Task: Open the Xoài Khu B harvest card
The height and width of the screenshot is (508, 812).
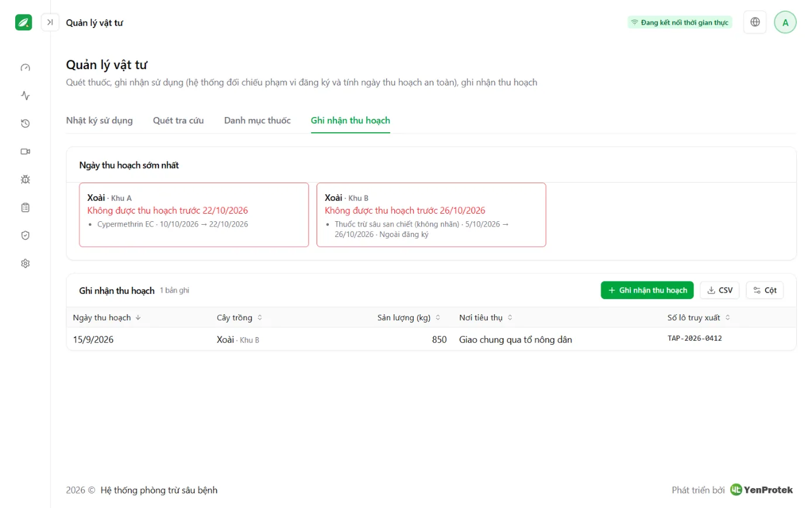Action: tap(431, 215)
